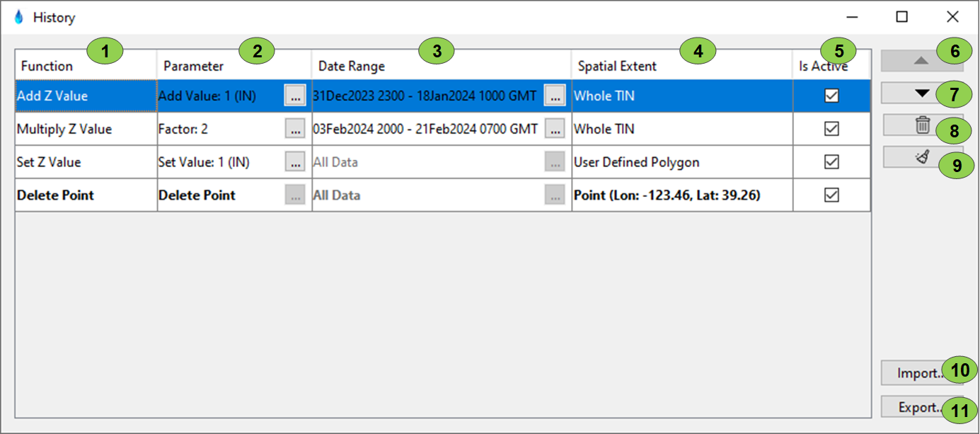980x434 pixels.
Task: Edit date range for Multiply Z Value row
Action: (555, 129)
